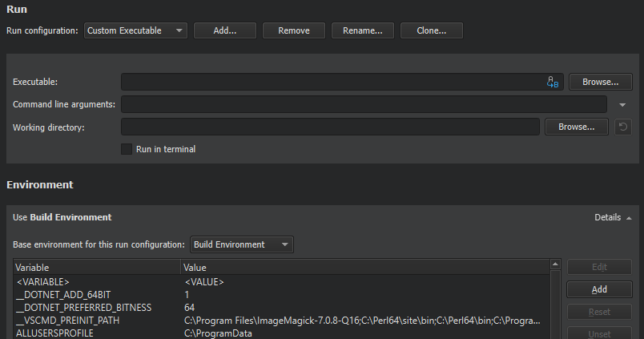The height and width of the screenshot is (339, 644).
Task: Open the Base environment dropdown
Action: coord(241,244)
